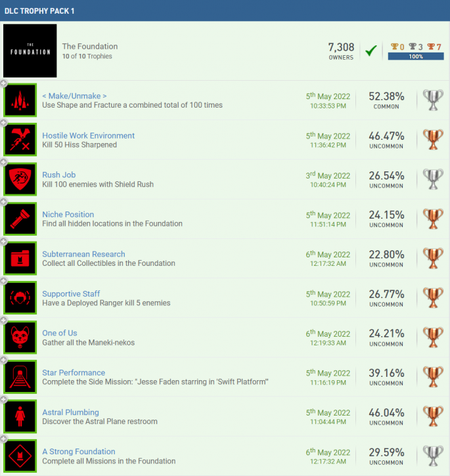Expand the plus on Supportive Staff row

tap(3, 281)
